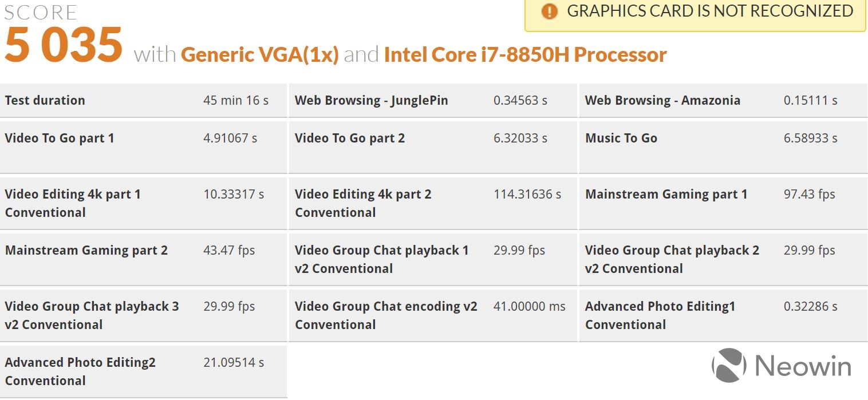Screen dimensions: 868x400
Task: Click the Video To Go part 2 label
Action: (x=350, y=138)
